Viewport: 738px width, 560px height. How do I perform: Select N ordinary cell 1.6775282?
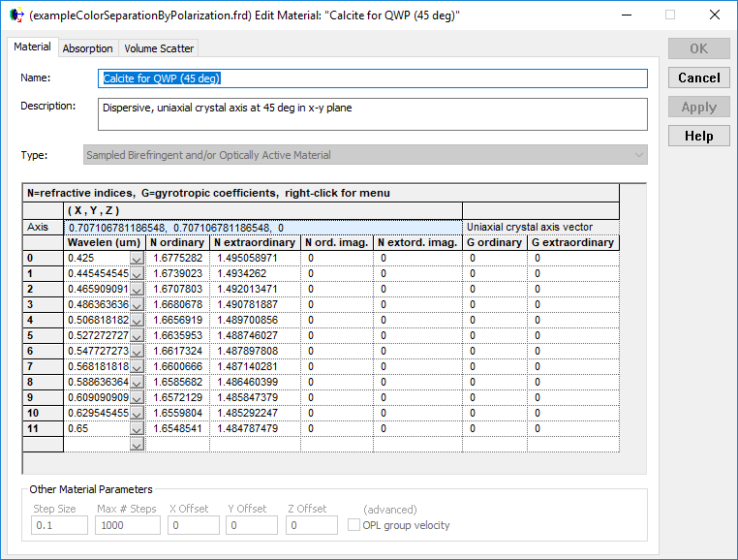point(178,258)
